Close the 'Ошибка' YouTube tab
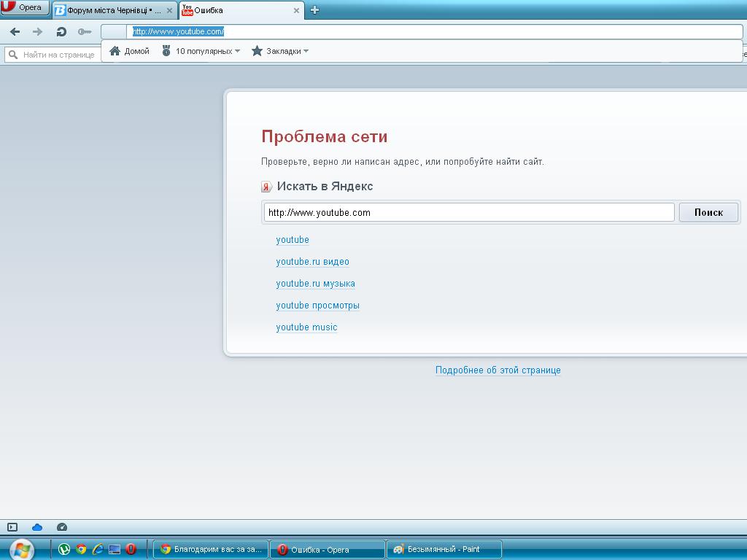This screenshot has height=560, width=747. click(297, 11)
